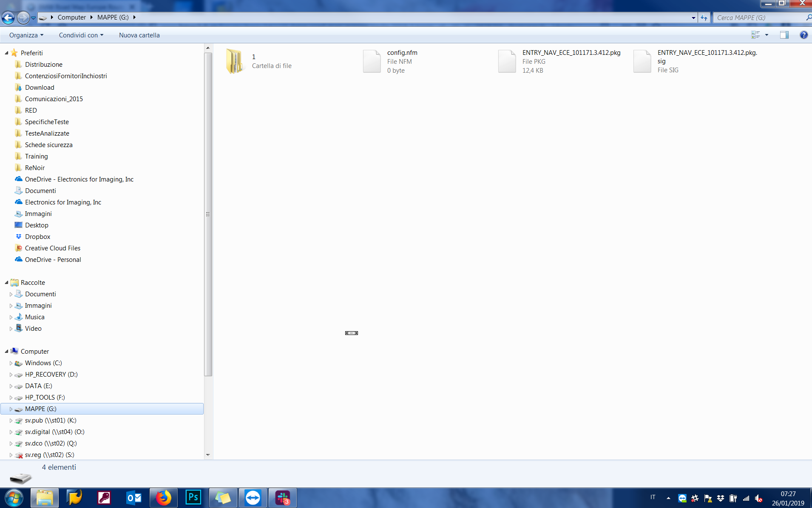Screen dimensions: 812x508
Task: Collapse the Preferiti section
Action: [x=6, y=53]
